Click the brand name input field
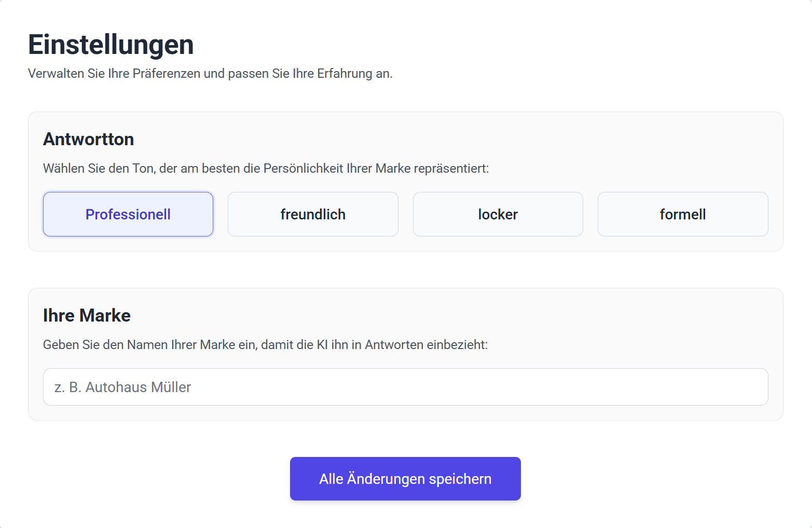Screen dimensions: 812x528 click(405, 387)
